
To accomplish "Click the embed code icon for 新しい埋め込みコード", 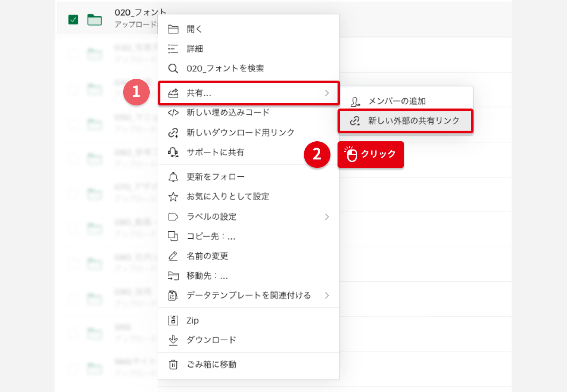I will click(173, 113).
